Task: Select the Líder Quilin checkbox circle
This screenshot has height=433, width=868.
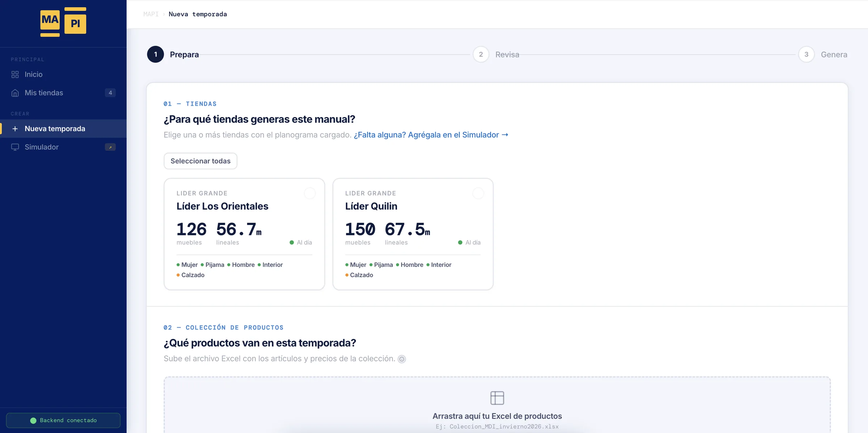Action: pyautogui.click(x=478, y=193)
